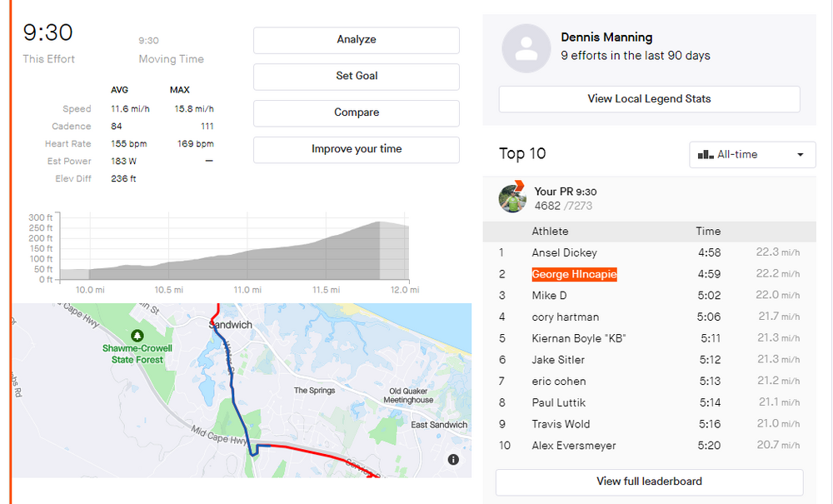View the full leaderboard
Viewport: 833px width, 504px height.
pyautogui.click(x=649, y=482)
